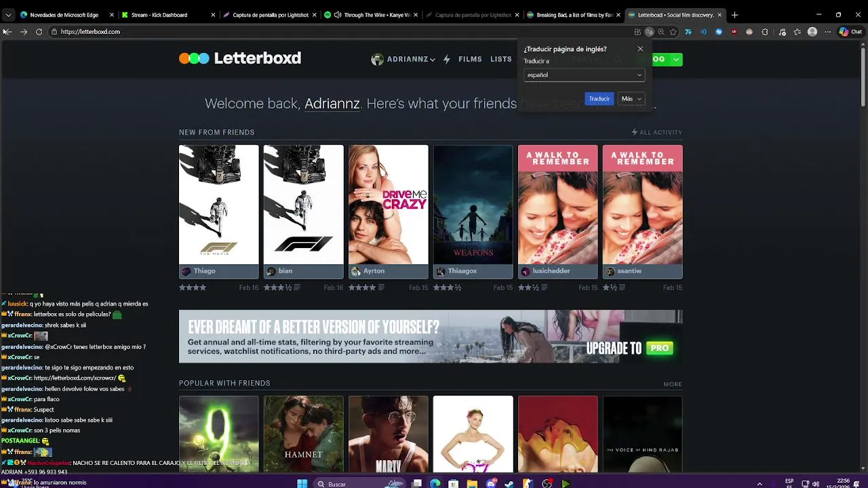Open the ALL ACTIVITY link
The height and width of the screenshot is (488, 868).
[657, 132]
